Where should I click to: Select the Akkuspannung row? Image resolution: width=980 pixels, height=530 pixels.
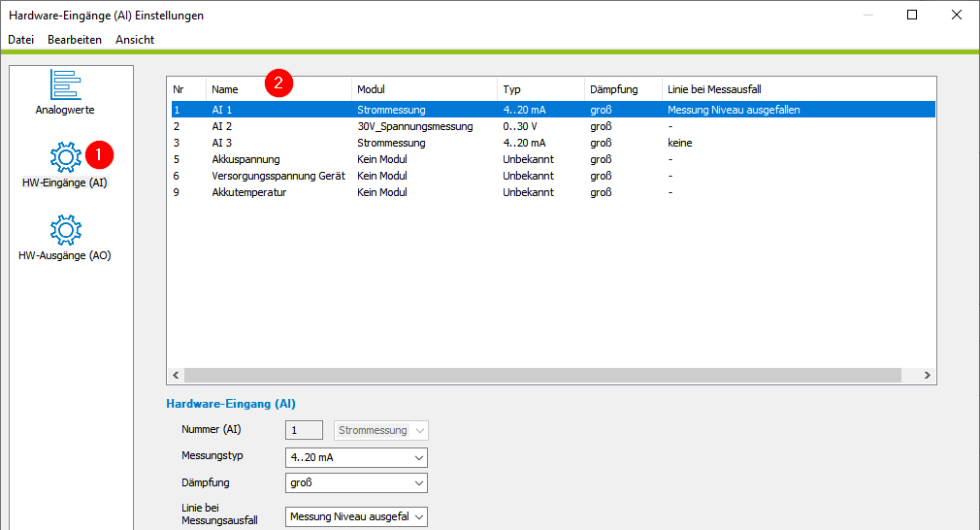click(553, 159)
